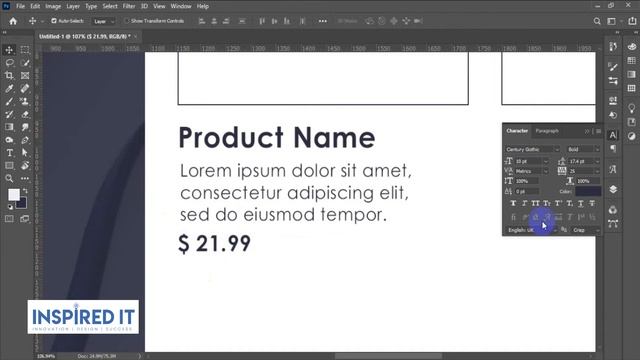The width and height of the screenshot is (640, 360).
Task: Open the Window menu
Action: pyautogui.click(x=181, y=6)
